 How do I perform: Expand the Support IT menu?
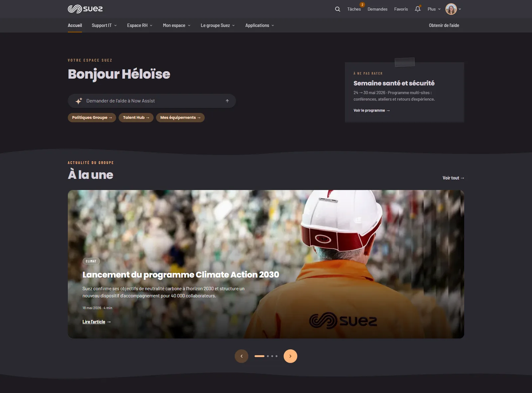point(104,25)
